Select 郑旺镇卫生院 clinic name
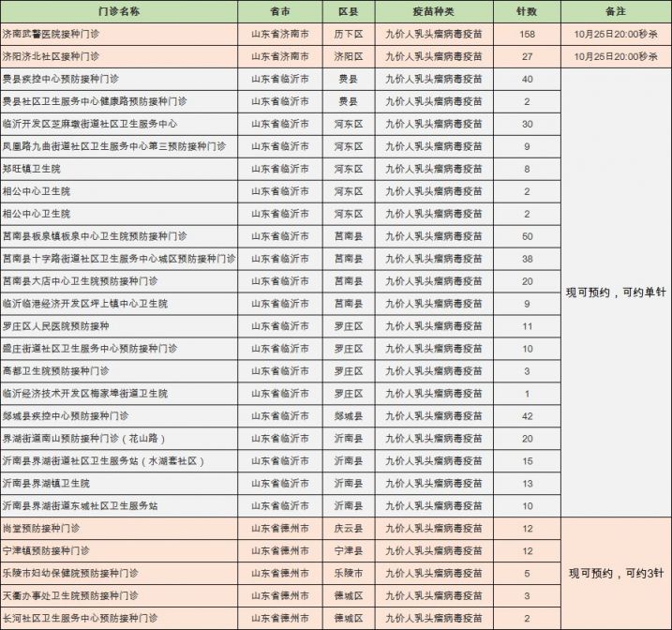The height and width of the screenshot is (630, 672). click(119, 169)
